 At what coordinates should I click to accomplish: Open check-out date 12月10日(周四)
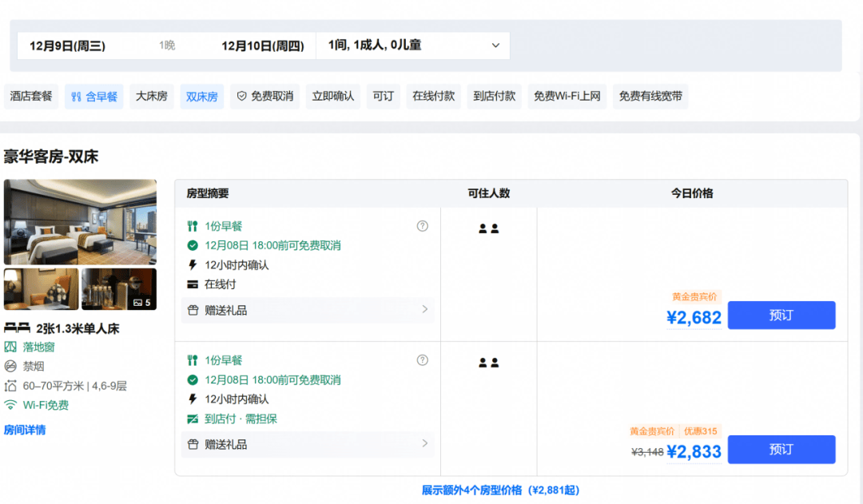pyautogui.click(x=263, y=46)
